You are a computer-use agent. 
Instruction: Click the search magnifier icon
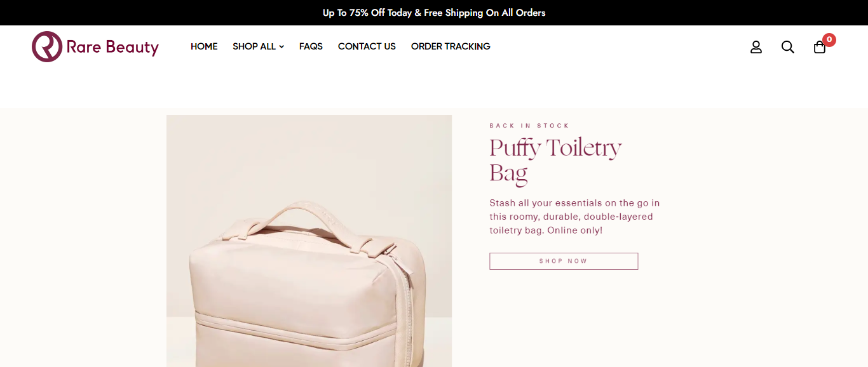788,47
